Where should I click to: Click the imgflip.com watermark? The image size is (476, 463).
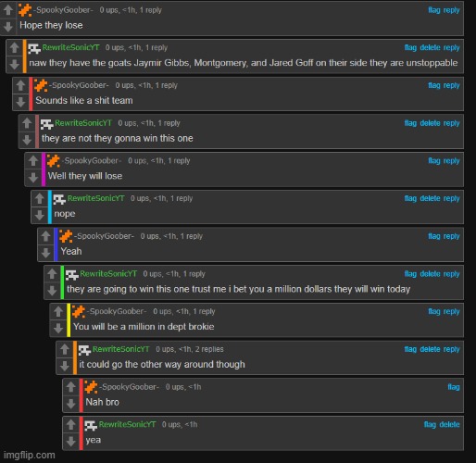click(x=30, y=455)
